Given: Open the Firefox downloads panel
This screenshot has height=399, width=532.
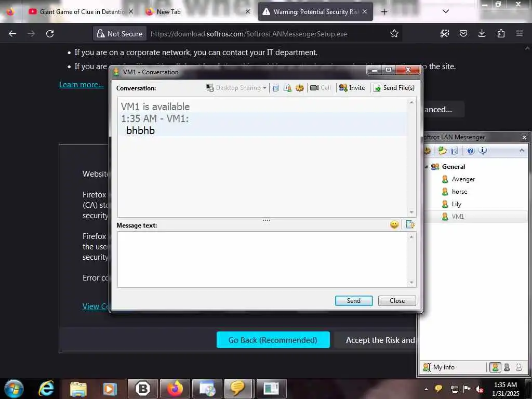Looking at the screenshot, I should click(482, 33).
